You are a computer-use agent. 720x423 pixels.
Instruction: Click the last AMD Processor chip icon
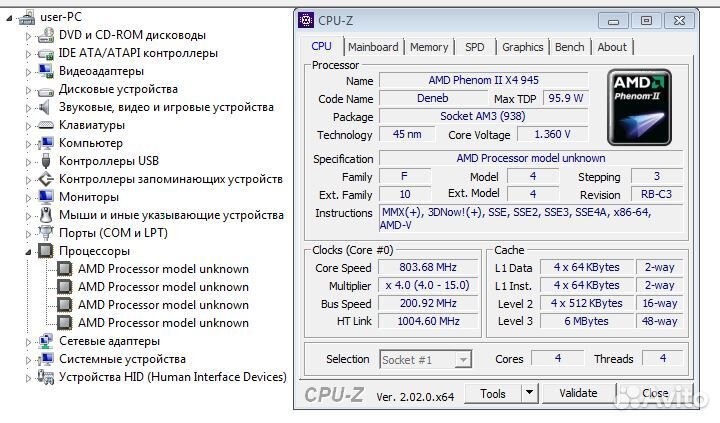pos(64,323)
